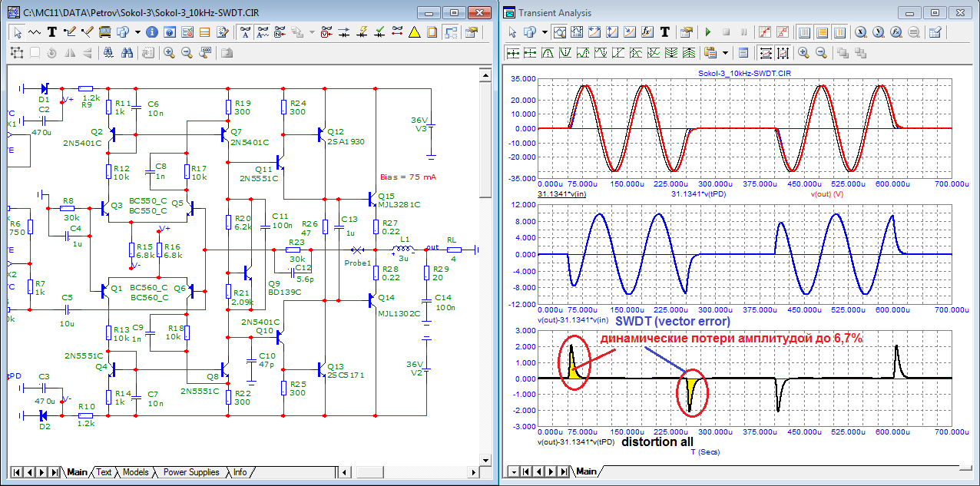Click the Wire mode tool
Viewport: 980px width, 486px height.
[x=70, y=32]
